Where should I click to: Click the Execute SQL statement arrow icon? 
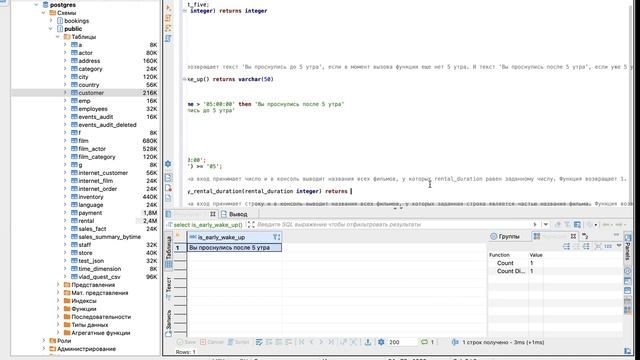click(x=169, y=8)
